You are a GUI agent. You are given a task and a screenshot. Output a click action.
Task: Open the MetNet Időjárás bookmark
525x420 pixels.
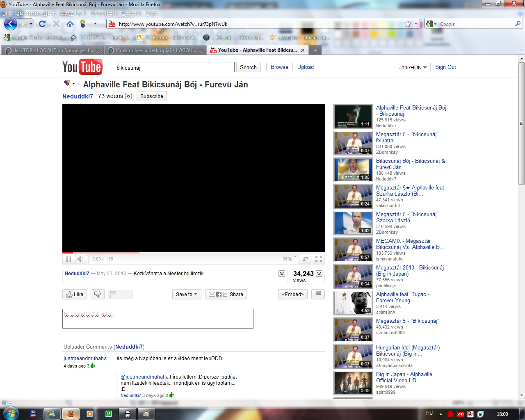(x=299, y=37)
